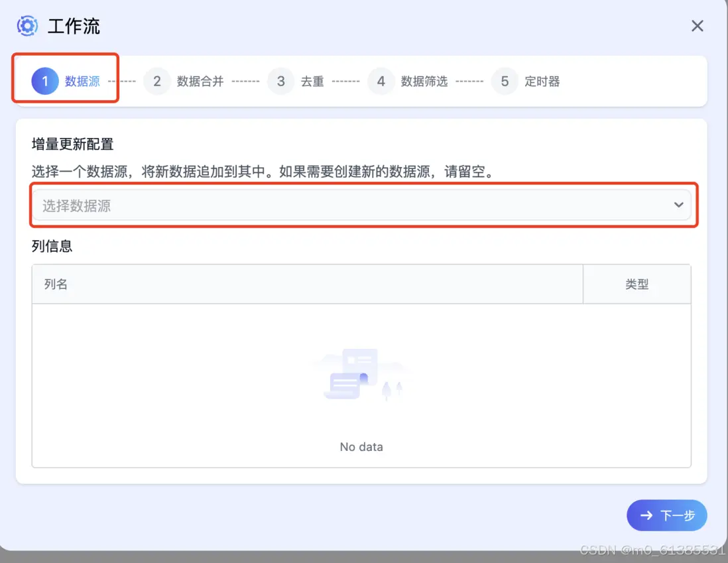This screenshot has height=563, width=728.
Task: Switch to step 3 去重
Action: pyautogui.click(x=296, y=82)
